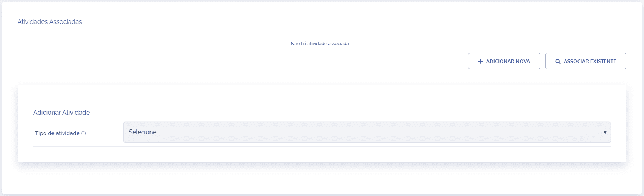644x196 pixels.
Task: Click the magnifier icon on Associar Existente
Action: point(558,62)
